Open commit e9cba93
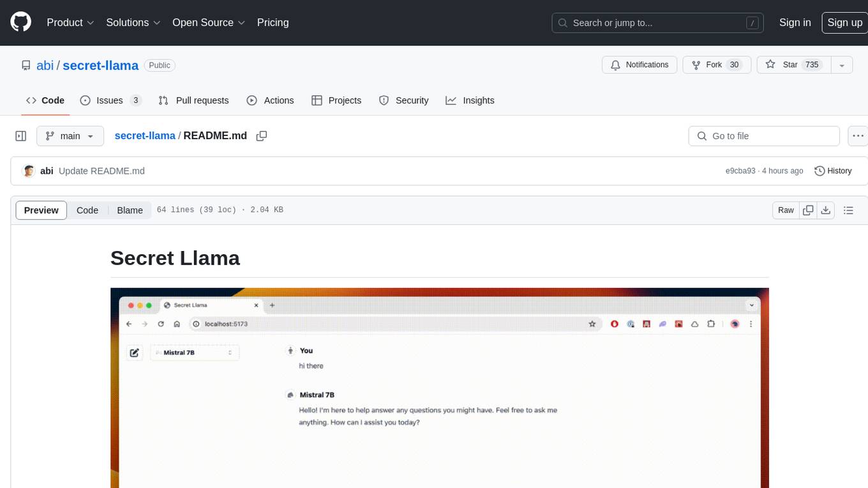This screenshot has width=868, height=488. tap(740, 171)
